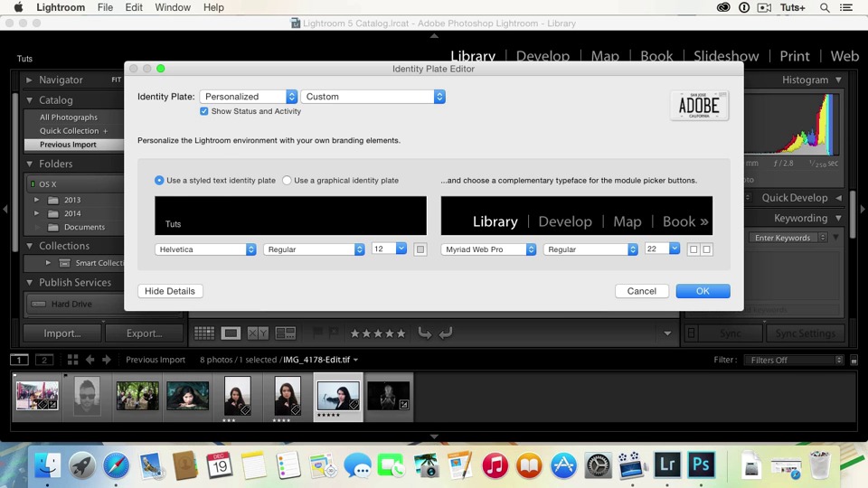Open Helvetica font dropdown

[x=205, y=249]
